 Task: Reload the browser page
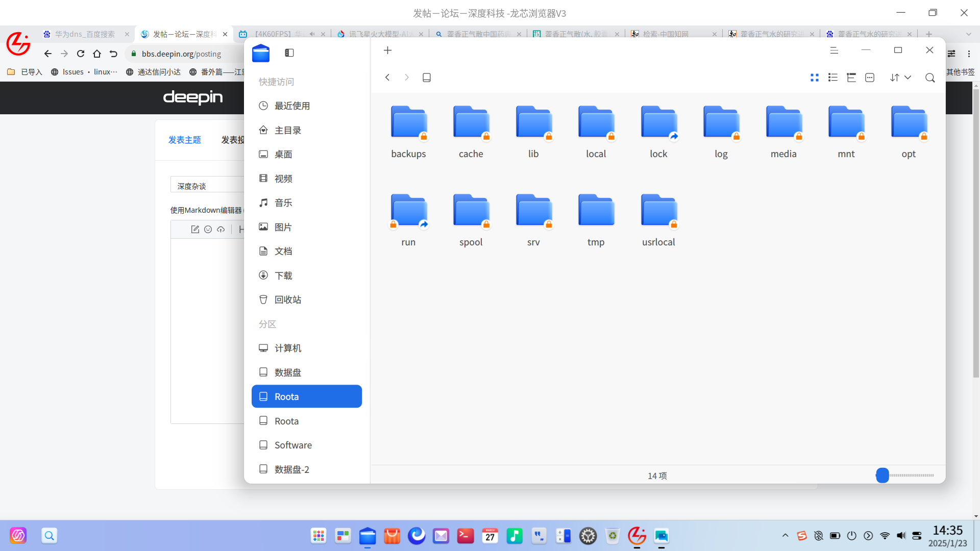81,54
